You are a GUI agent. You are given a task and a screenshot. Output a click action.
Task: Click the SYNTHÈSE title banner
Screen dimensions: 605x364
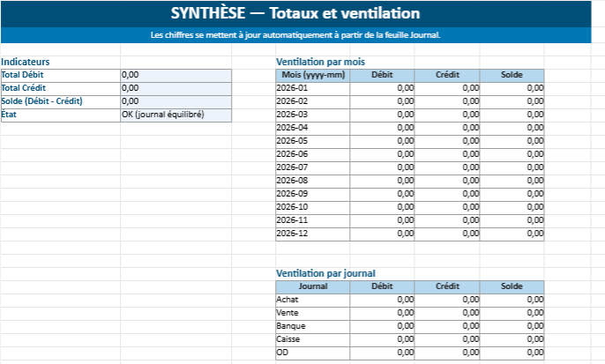tap(295, 13)
